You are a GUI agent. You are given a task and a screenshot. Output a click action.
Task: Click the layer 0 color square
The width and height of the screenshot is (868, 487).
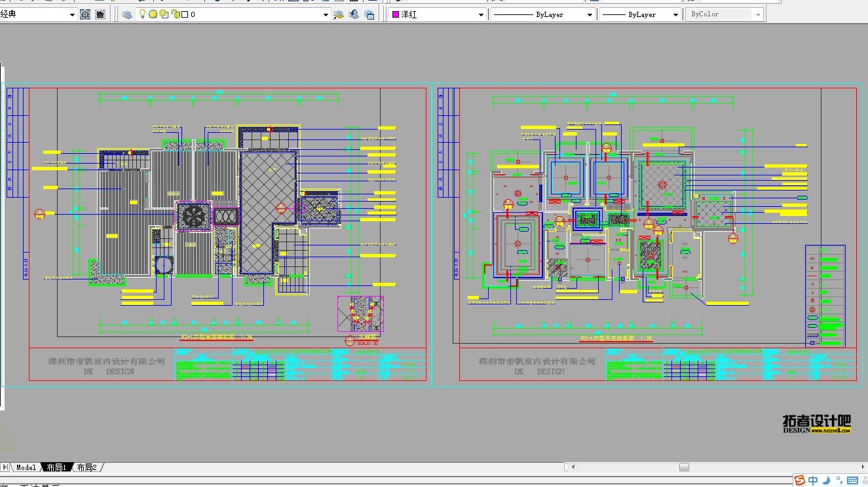pyautogui.click(x=184, y=14)
